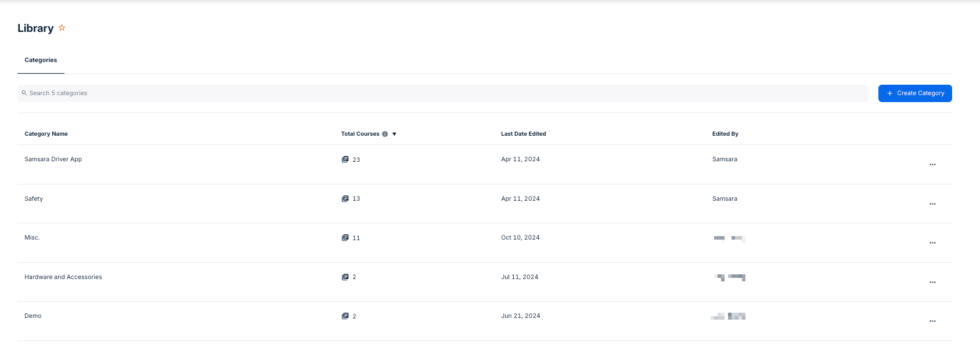The width and height of the screenshot is (980, 344).
Task: Open the Demo category
Action: coord(33,316)
